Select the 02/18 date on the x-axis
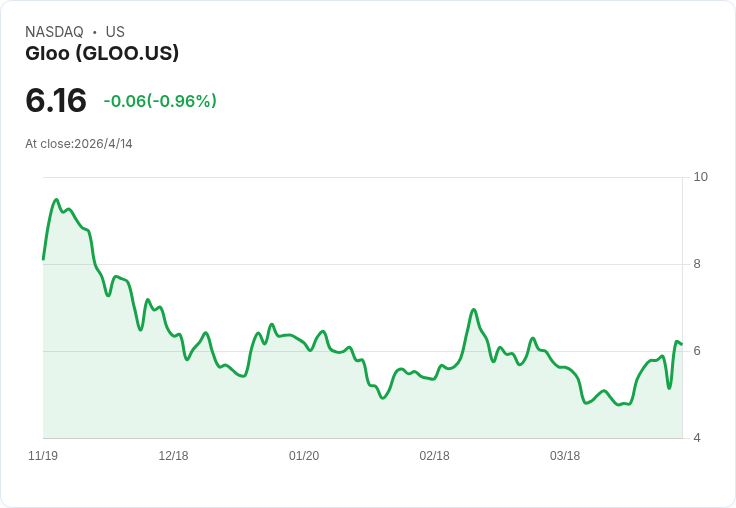The image size is (736, 508). point(434,456)
